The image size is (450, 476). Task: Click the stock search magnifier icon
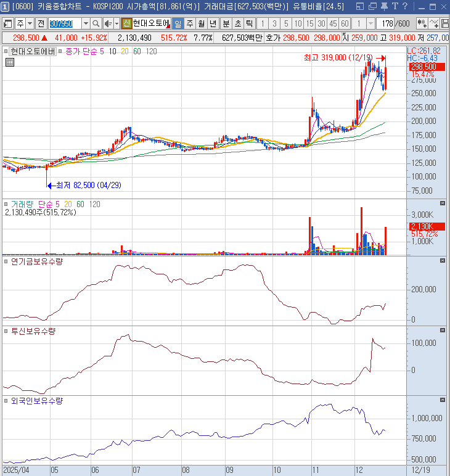96,23
